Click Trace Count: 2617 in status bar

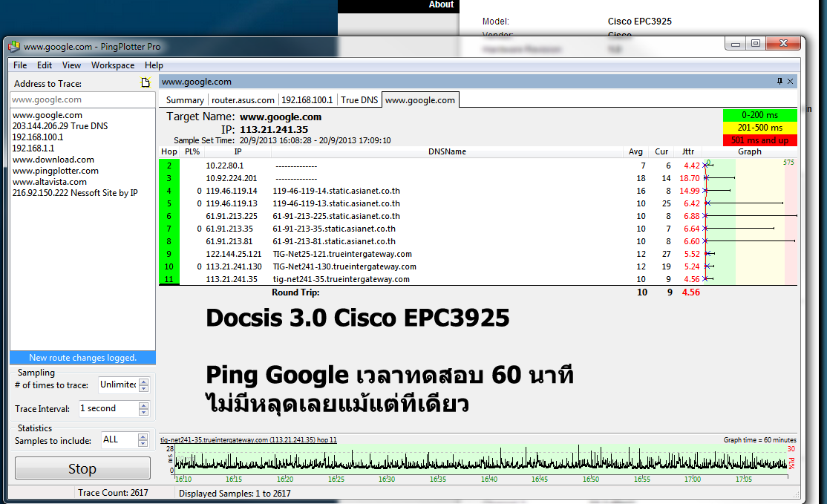113,492
